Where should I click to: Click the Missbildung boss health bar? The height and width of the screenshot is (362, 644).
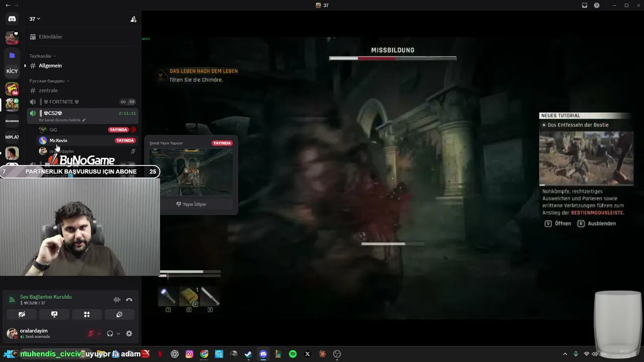392,58
